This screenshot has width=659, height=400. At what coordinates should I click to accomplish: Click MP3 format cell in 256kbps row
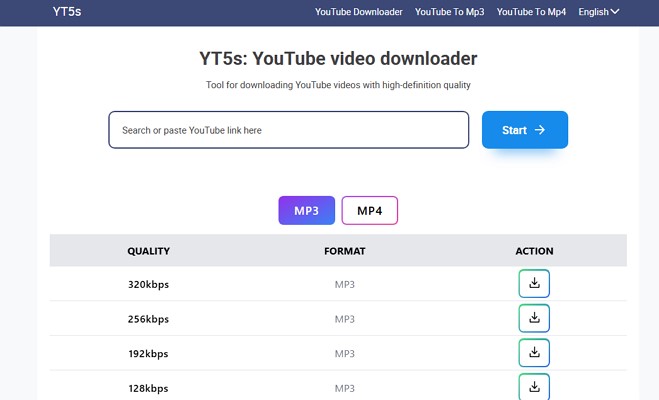coord(345,319)
